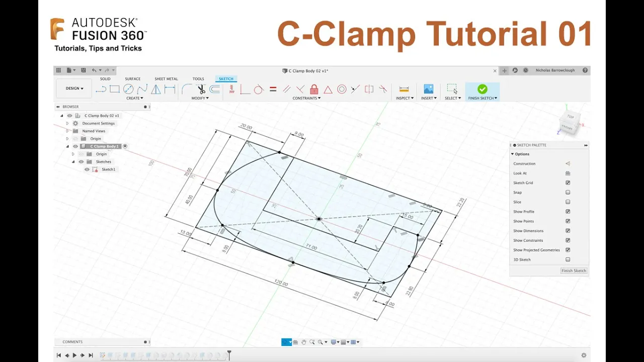The height and width of the screenshot is (362, 644).
Task: Switch to the SHEET METAL tab
Action: [166, 79]
